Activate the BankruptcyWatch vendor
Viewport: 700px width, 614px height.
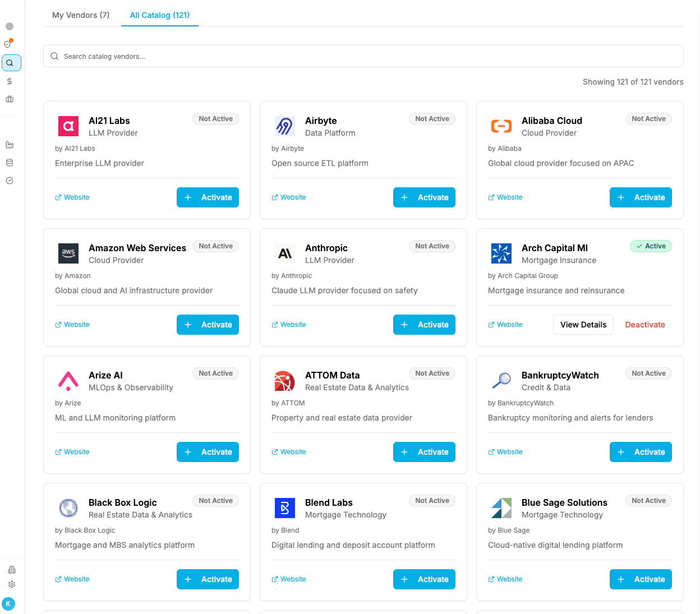(x=641, y=452)
